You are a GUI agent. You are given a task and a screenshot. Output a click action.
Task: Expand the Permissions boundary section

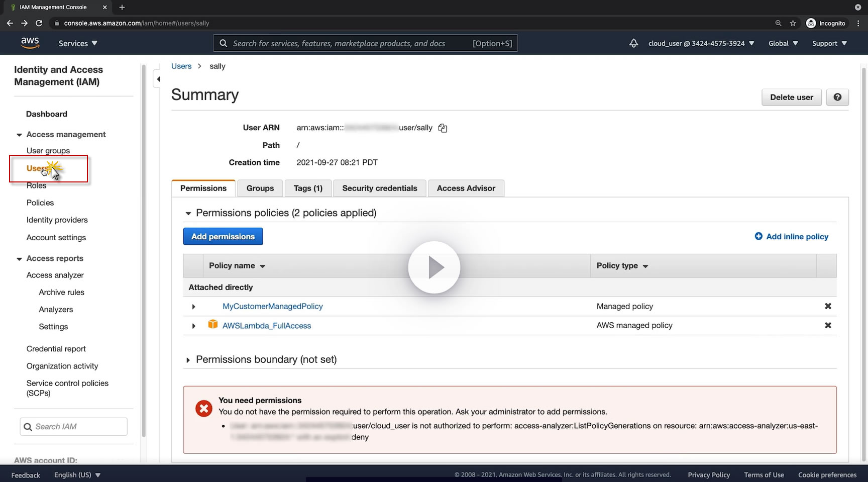[x=188, y=360]
